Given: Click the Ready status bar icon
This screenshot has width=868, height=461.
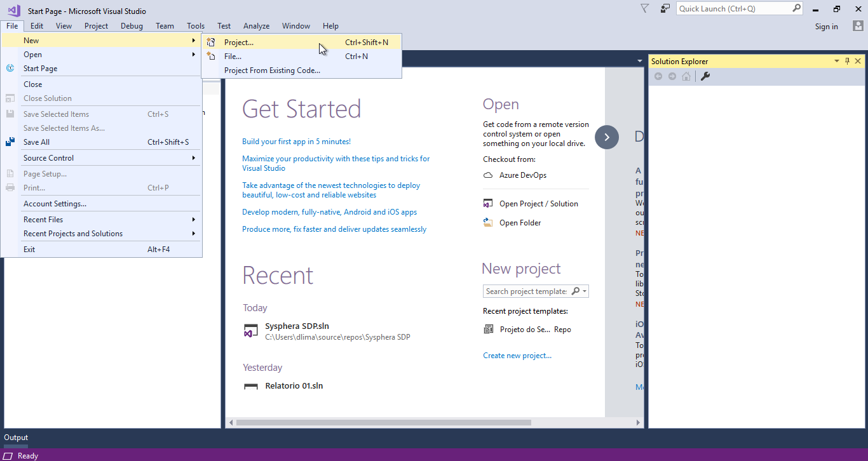Looking at the screenshot, I should click(9, 456).
